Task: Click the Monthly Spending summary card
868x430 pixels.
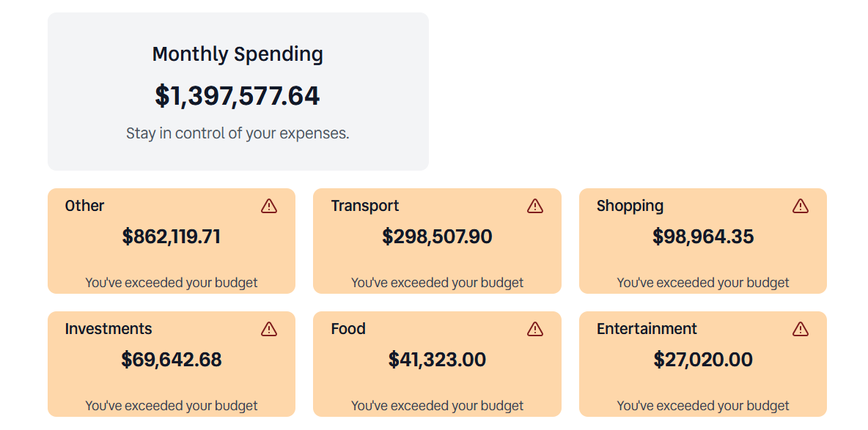Action: coord(238,91)
